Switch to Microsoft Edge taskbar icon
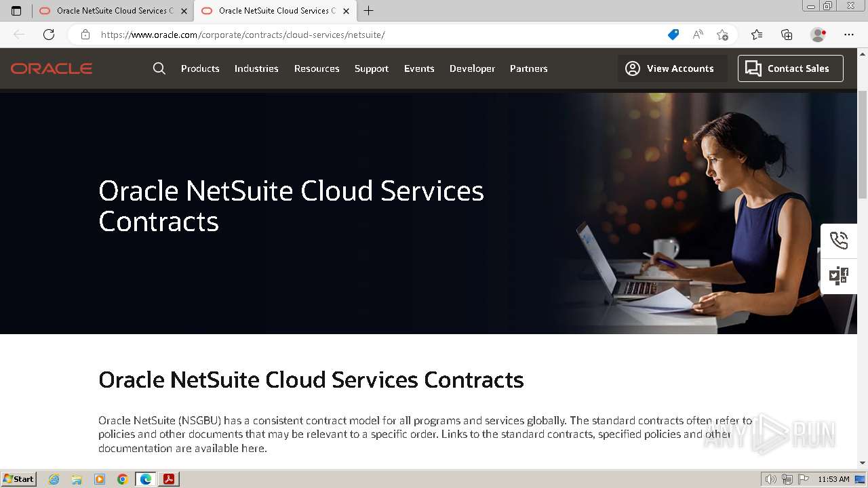The width and height of the screenshot is (868, 488). [x=146, y=479]
